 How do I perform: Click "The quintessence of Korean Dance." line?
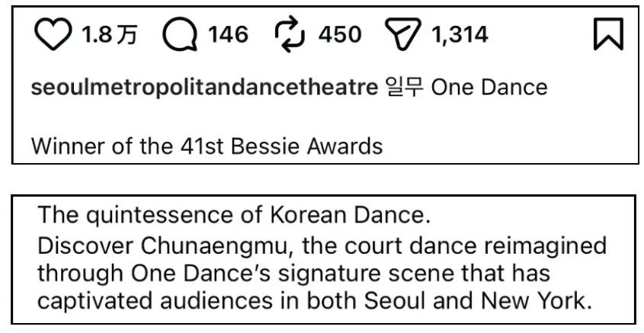pos(235,216)
